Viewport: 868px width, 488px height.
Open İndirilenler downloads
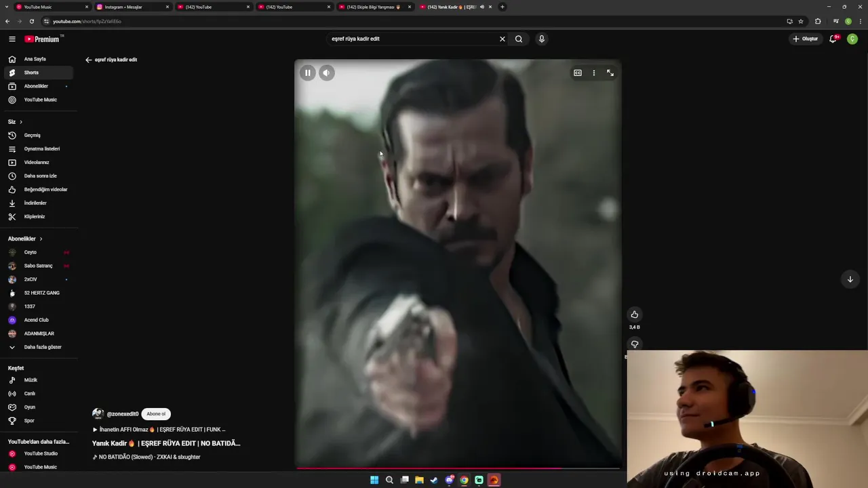(x=39, y=203)
